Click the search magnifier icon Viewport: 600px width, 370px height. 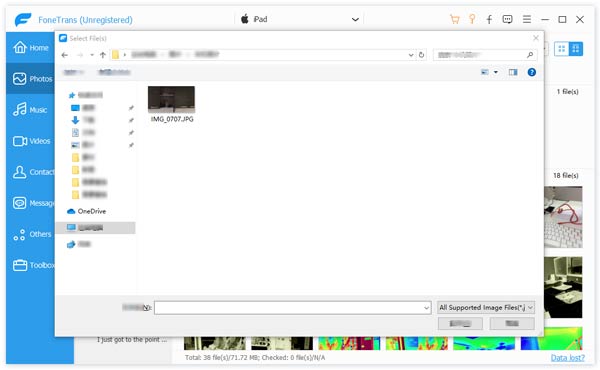point(530,55)
